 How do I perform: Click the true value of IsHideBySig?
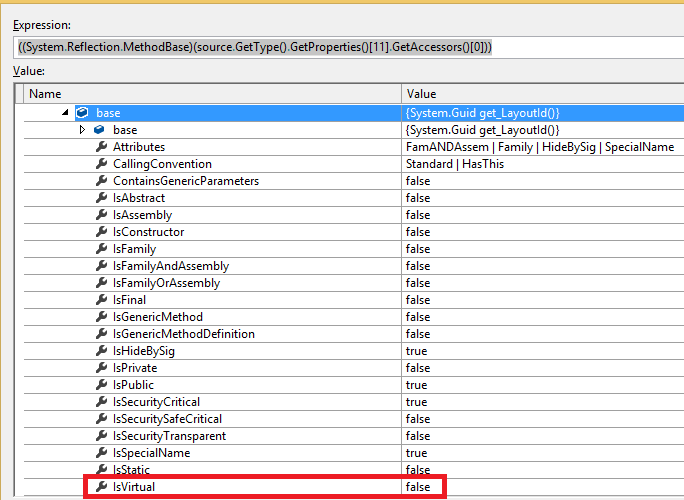click(x=417, y=351)
